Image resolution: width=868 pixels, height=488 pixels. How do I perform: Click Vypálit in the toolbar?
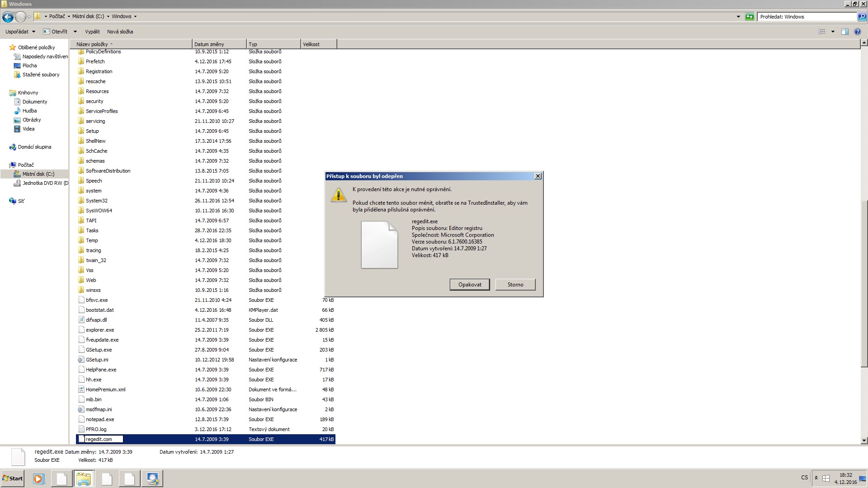tap(92, 32)
